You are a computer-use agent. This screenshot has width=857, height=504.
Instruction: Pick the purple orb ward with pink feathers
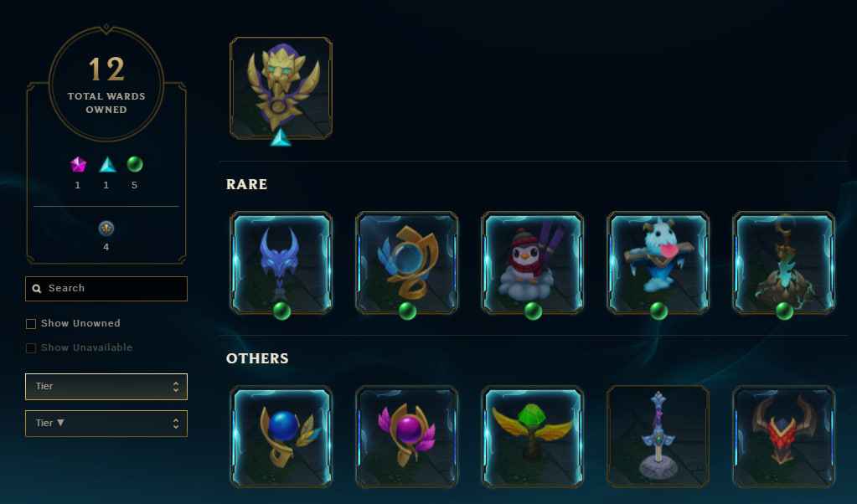(406, 437)
